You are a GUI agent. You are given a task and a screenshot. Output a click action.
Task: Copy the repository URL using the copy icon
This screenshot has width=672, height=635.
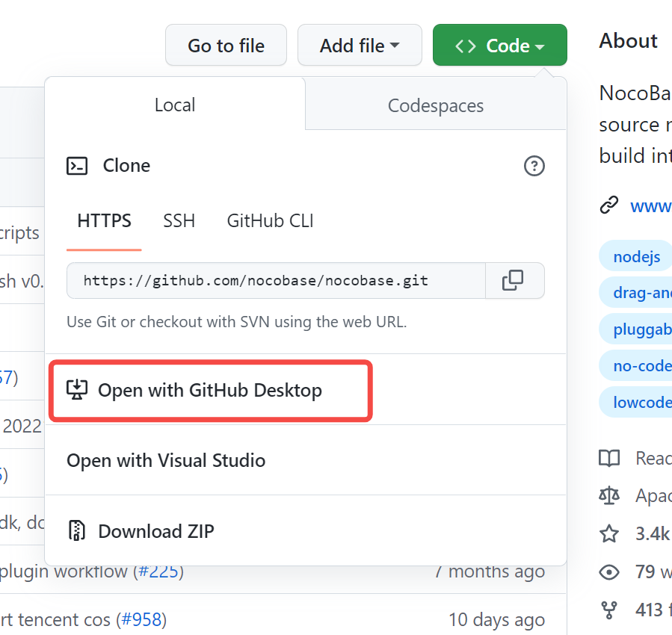514,280
